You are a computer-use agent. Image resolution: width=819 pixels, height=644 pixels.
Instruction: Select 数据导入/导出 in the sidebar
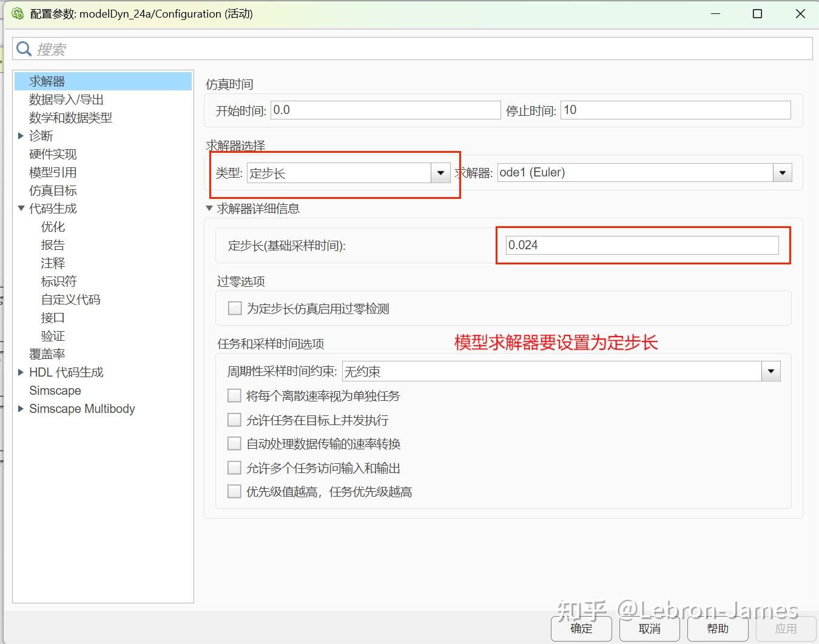tap(66, 99)
